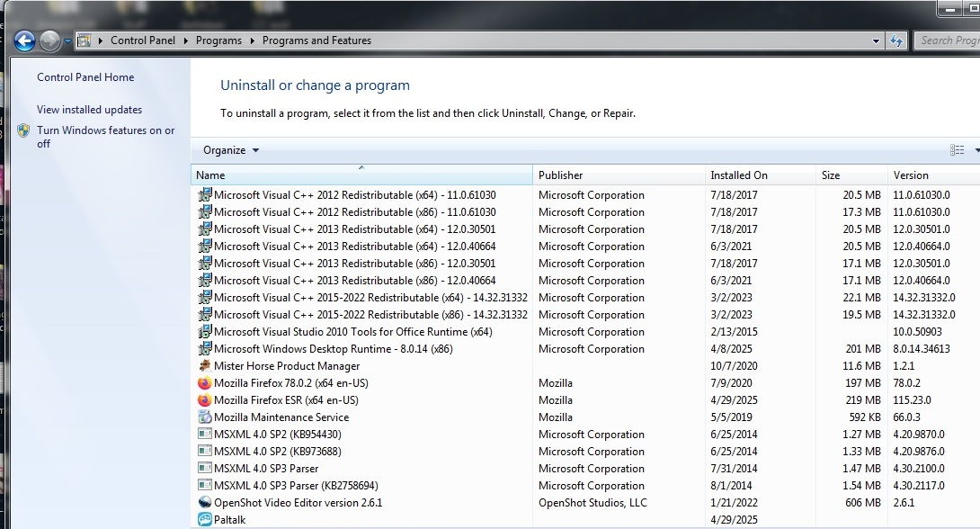Viewport: 980px width, 529px height.
Task: Open the Organize dropdown menu
Action: coord(231,150)
